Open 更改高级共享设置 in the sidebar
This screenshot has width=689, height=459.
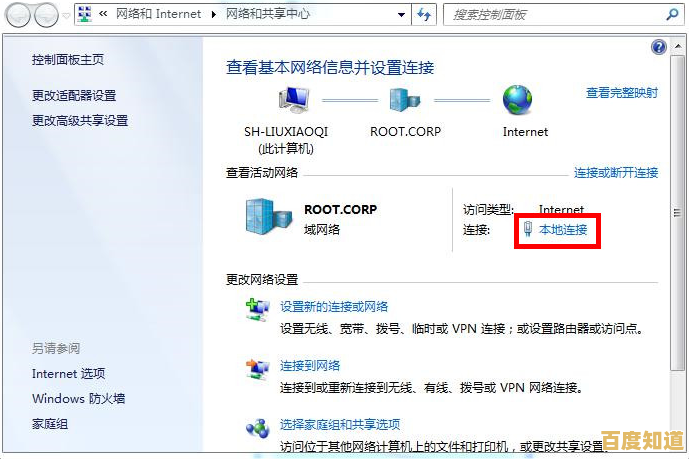(80, 120)
